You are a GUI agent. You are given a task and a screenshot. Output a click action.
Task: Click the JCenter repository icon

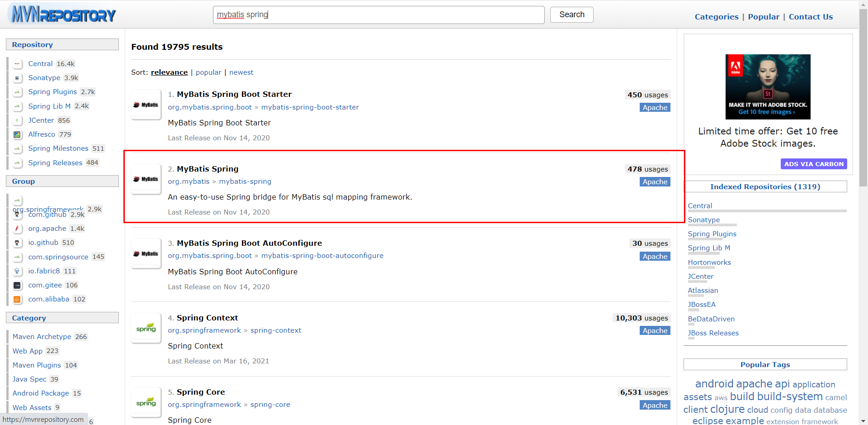[x=17, y=120]
